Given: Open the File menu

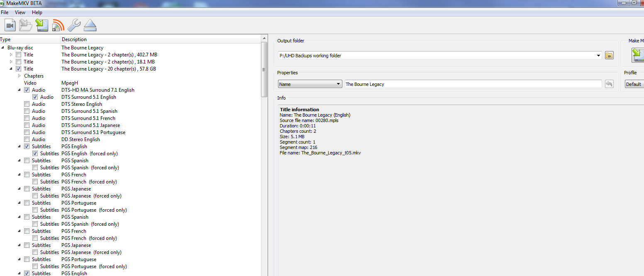Looking at the screenshot, I should pyautogui.click(x=5, y=12).
